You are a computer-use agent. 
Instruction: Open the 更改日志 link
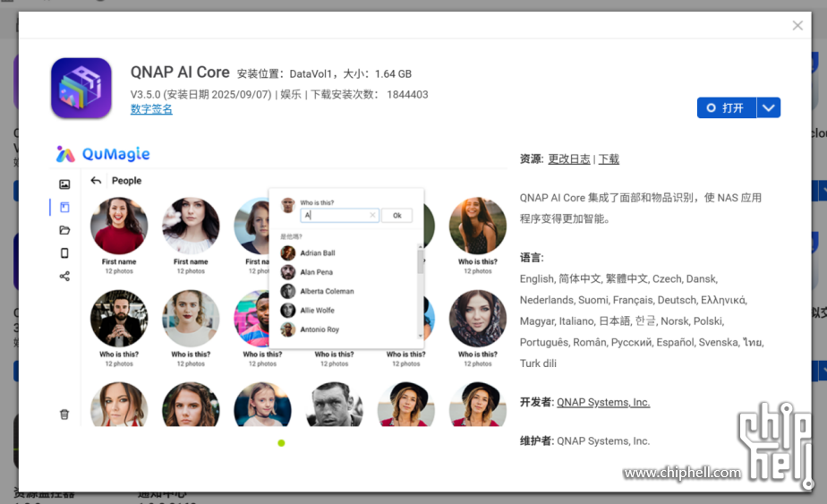tap(569, 158)
